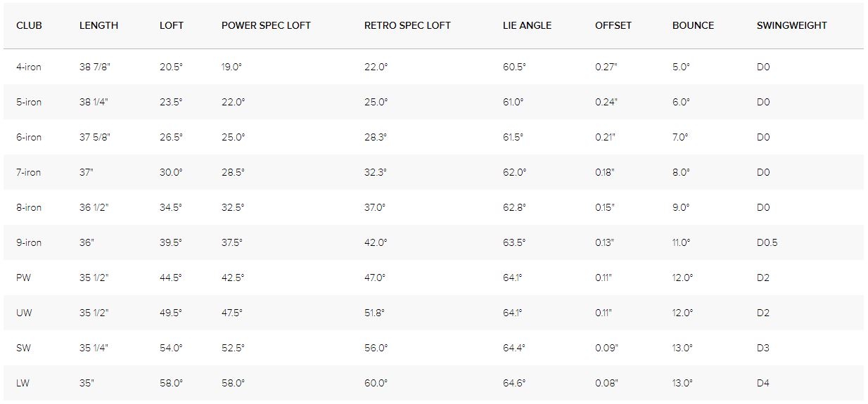Click the 9-iron bounce value 11.0°
This screenshot has width=868, height=404.
pyautogui.click(x=681, y=242)
